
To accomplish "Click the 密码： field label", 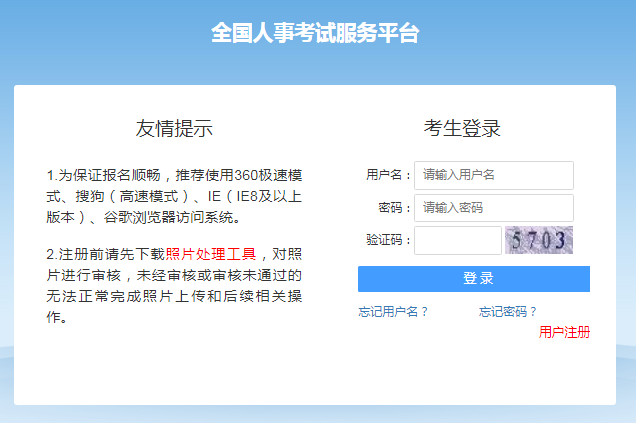I will pyautogui.click(x=395, y=208).
